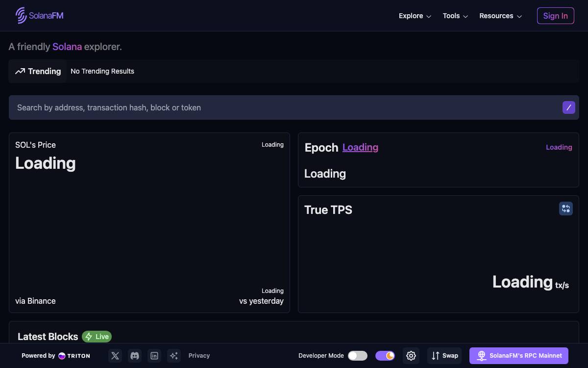Switch the True TPS view with swap icon
This screenshot has width=588, height=368.
[x=566, y=209]
